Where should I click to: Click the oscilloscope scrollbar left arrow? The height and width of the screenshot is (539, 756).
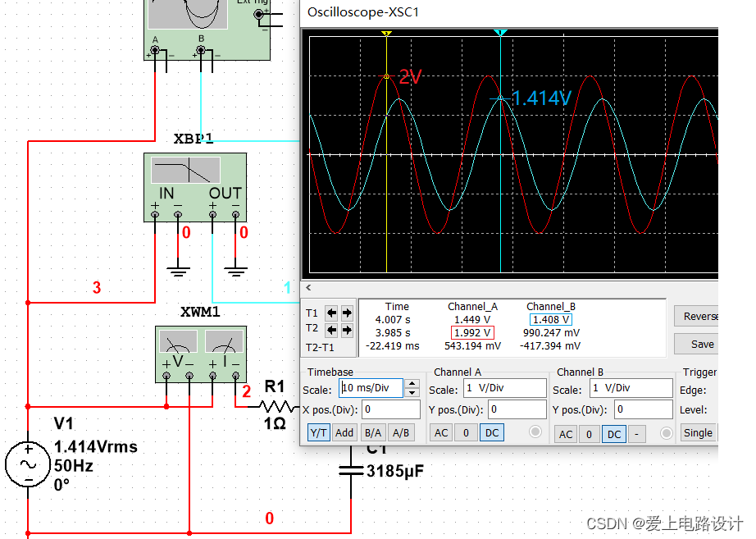309,287
